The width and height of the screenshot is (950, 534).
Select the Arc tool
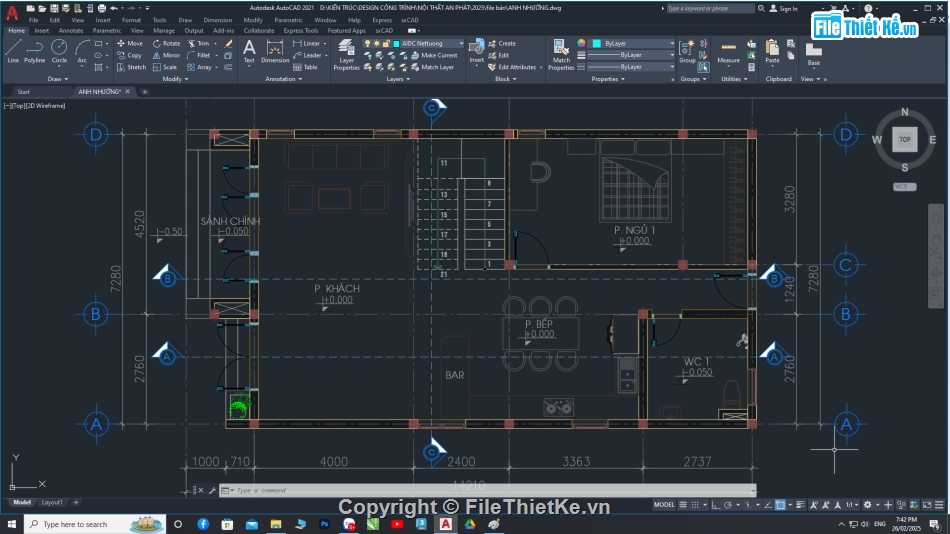[82, 52]
